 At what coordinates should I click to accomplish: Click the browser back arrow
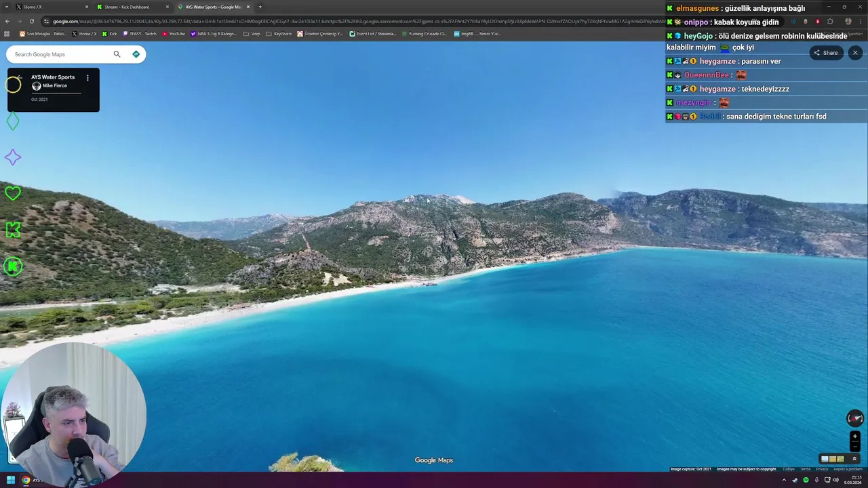(x=7, y=21)
